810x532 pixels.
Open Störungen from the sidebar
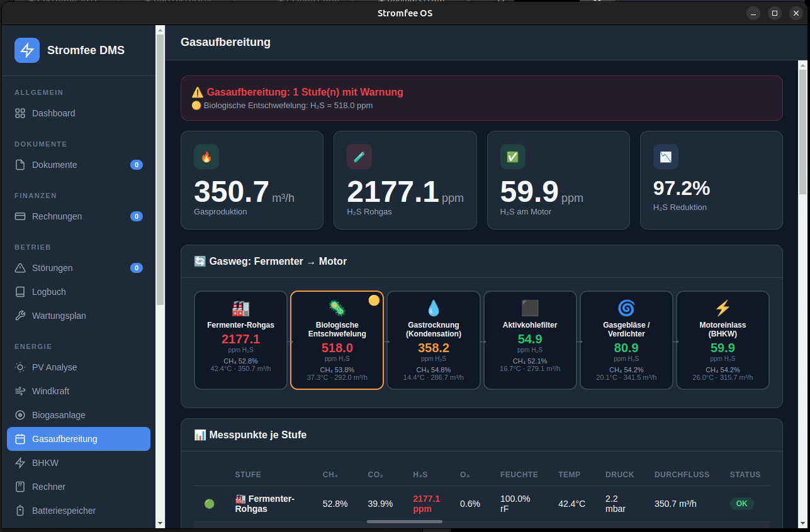pos(52,268)
